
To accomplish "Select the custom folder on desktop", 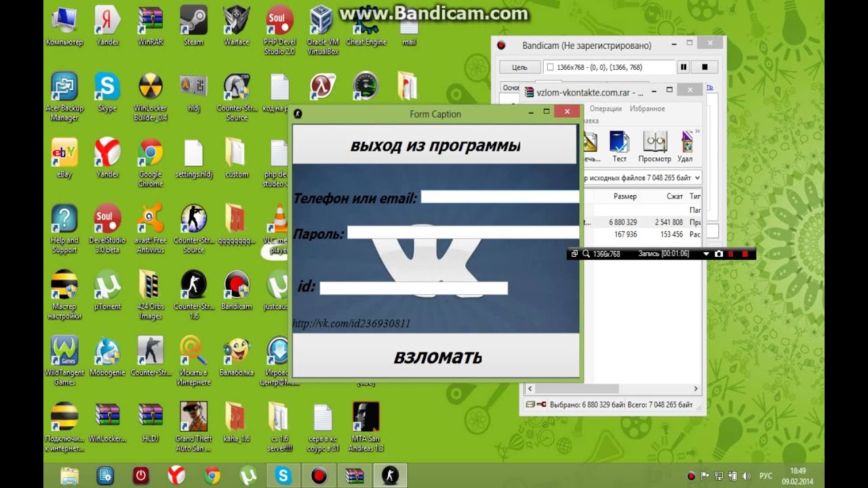I will click(x=237, y=158).
